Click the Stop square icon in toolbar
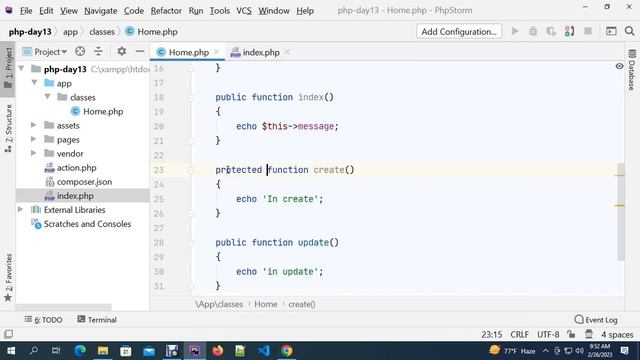The width and height of the screenshot is (640, 360). point(588,31)
